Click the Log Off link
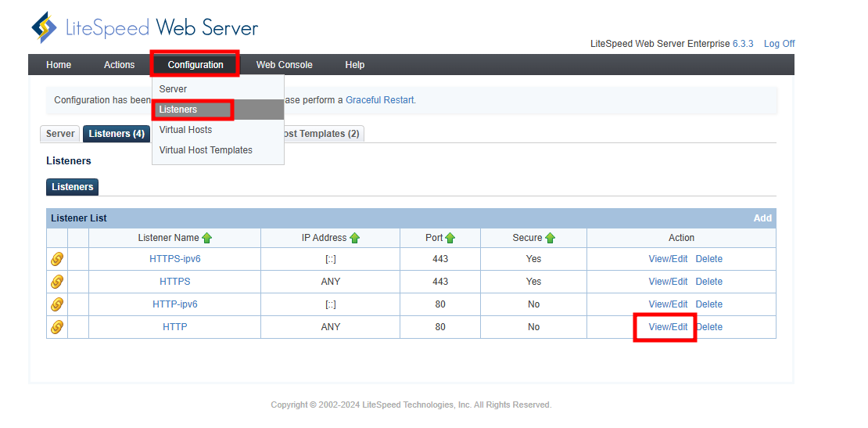Image resolution: width=868 pixels, height=428 pixels. pyautogui.click(x=780, y=44)
